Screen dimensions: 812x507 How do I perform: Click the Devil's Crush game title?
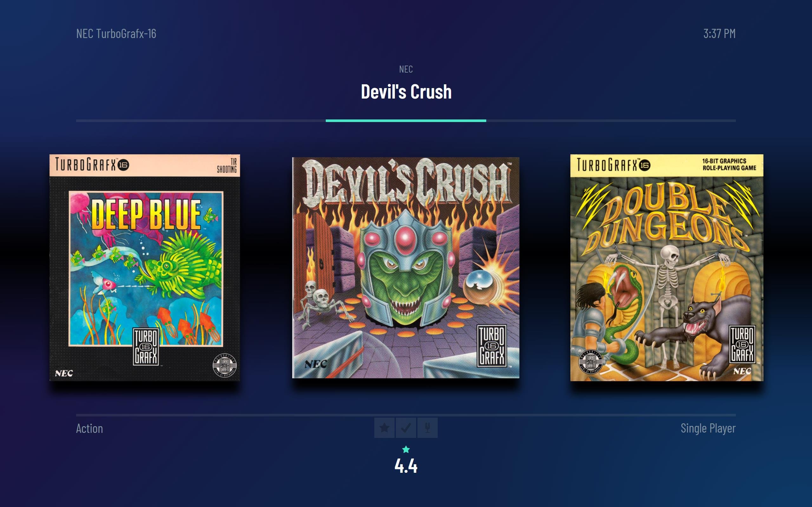406,92
